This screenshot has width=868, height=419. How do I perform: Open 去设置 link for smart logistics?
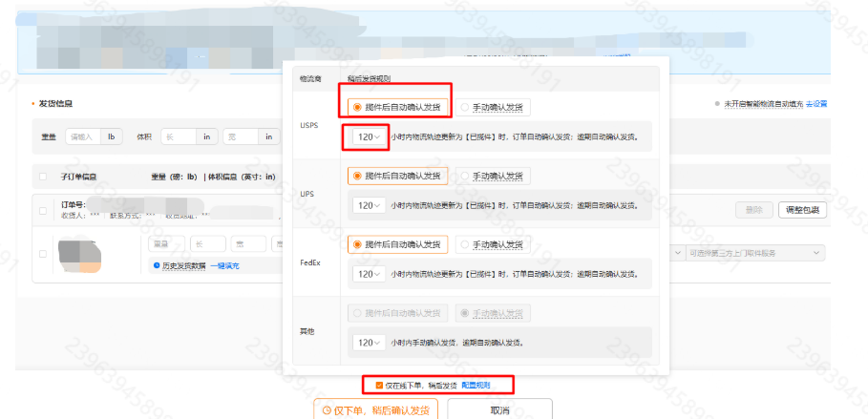pos(816,103)
